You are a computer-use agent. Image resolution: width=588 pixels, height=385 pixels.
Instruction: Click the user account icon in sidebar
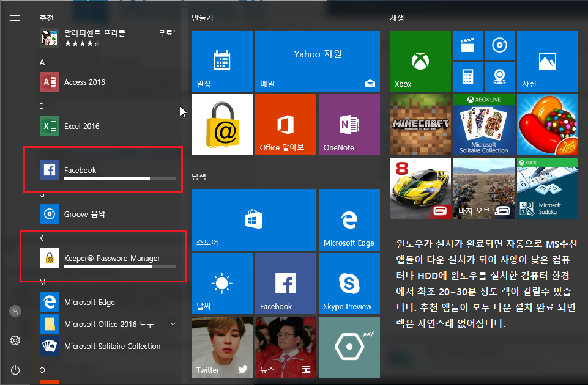[16, 311]
